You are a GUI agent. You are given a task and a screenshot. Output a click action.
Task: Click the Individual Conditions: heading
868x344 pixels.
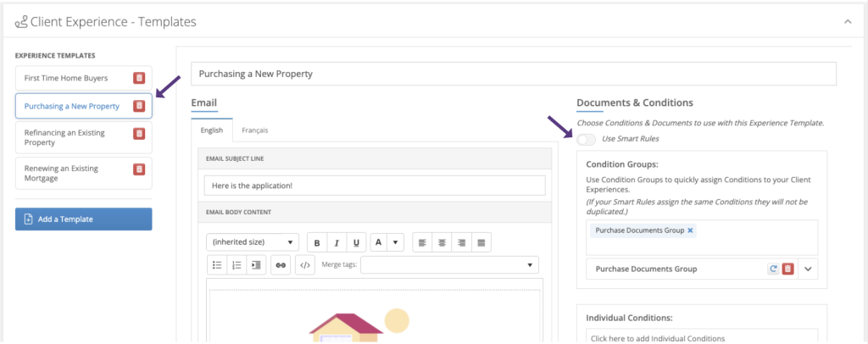[x=629, y=318]
